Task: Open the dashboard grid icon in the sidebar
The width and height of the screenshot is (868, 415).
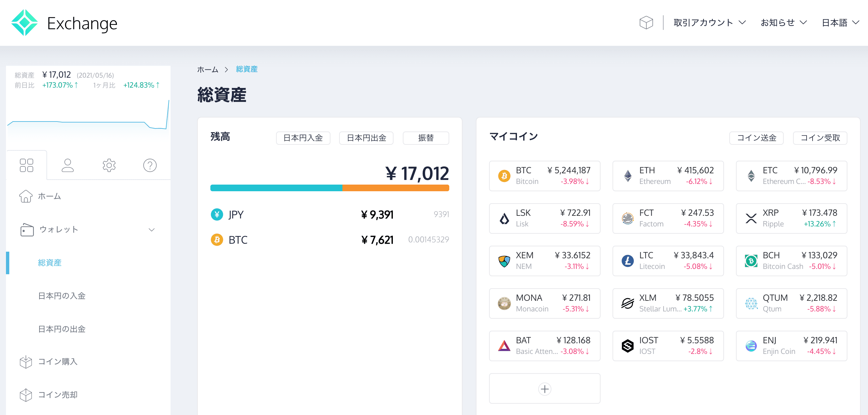Action: [26, 165]
